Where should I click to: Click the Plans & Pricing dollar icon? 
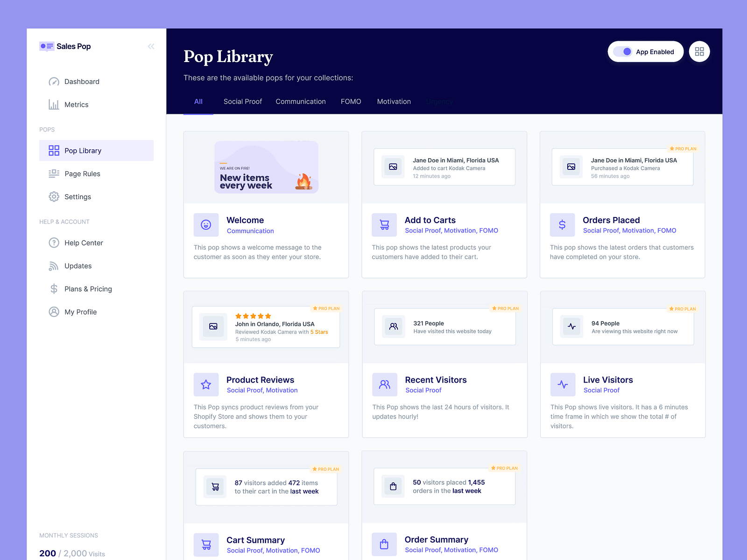pyautogui.click(x=53, y=289)
